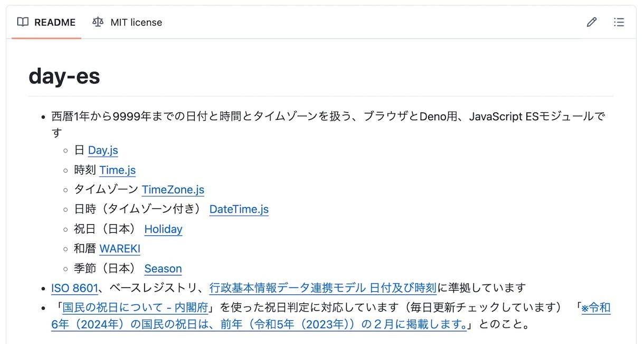Follow the ※令和6年 holiday notice link

pos(259,324)
